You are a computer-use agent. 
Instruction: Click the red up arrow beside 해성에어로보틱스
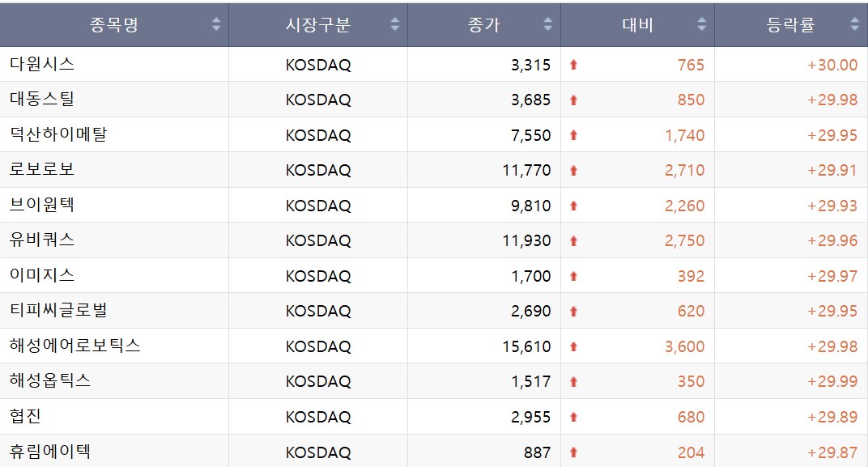[574, 346]
